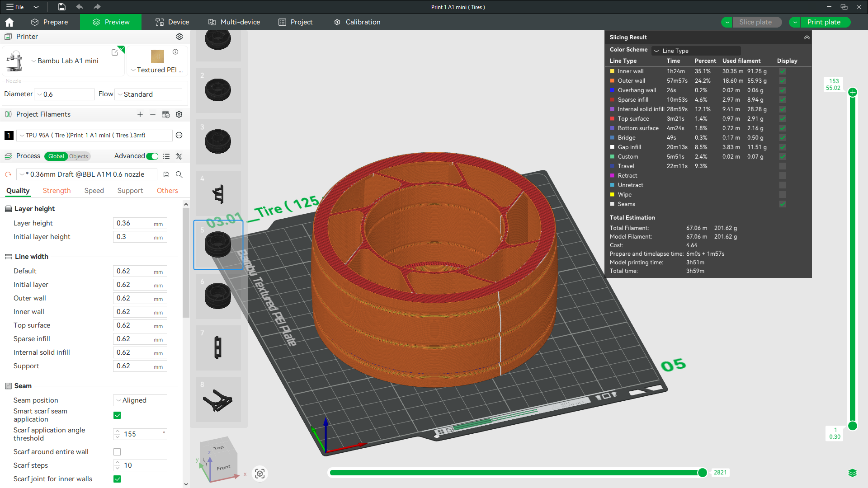
Task: Open Printer settings gear icon
Action: (x=179, y=37)
